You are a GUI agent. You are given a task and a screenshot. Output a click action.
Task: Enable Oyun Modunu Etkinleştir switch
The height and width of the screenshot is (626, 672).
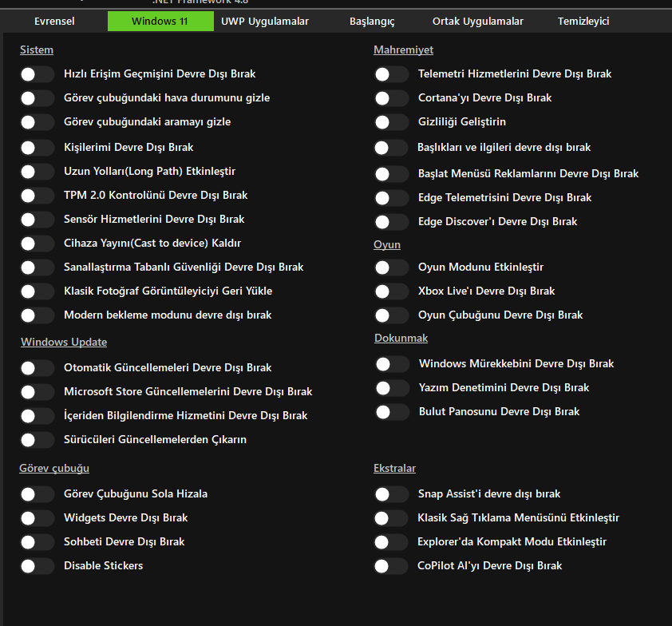391,267
